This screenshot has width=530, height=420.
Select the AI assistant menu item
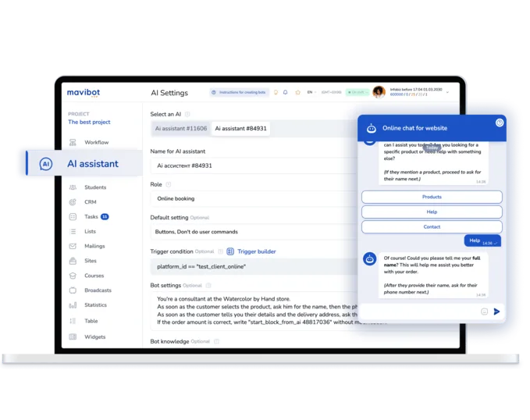tap(84, 164)
